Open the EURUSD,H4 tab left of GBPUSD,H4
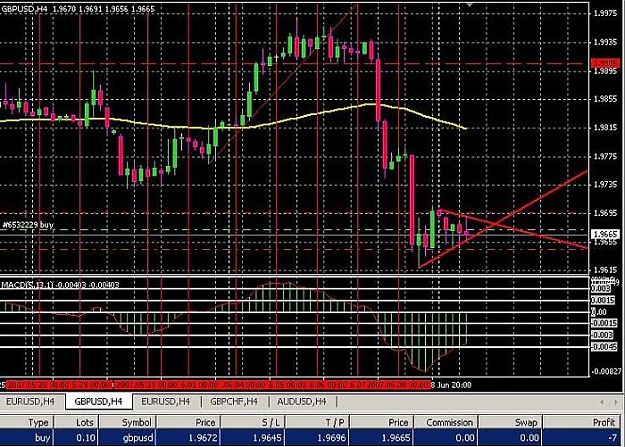 coord(30,402)
